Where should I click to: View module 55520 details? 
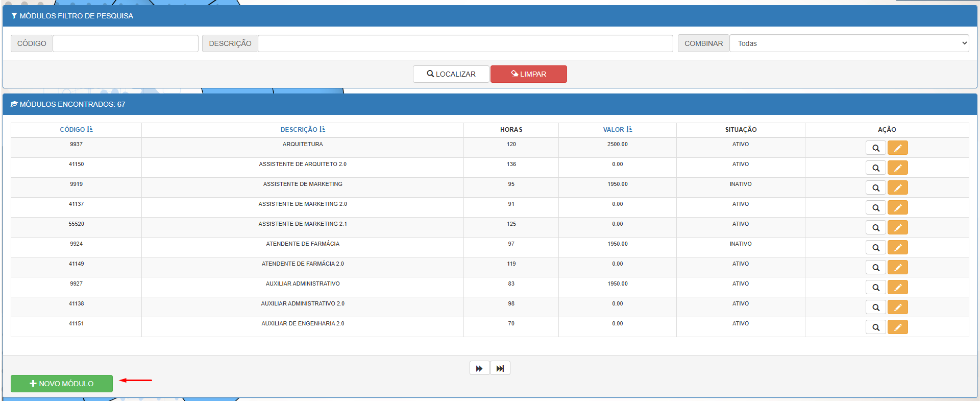pos(875,228)
